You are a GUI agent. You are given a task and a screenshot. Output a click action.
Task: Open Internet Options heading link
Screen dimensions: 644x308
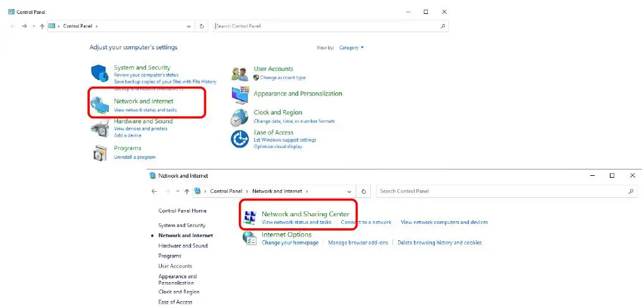(x=287, y=235)
